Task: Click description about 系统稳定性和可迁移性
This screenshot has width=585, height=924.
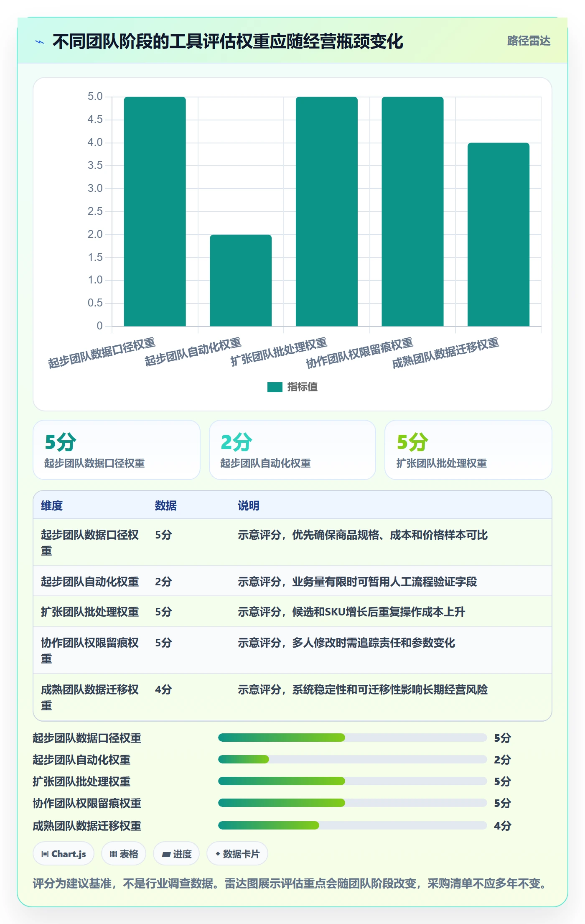Action: (x=363, y=689)
